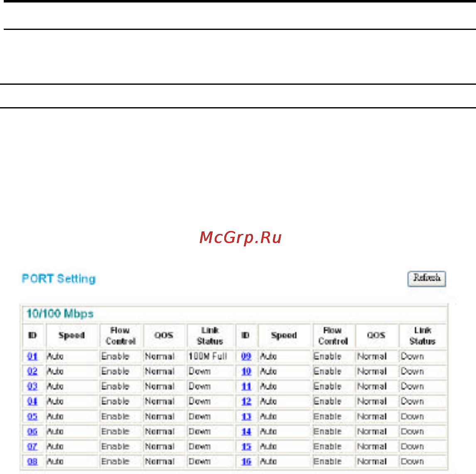Click the 'Enable' flow control for port 10
Viewport: 476px width, 474px height.
(328, 371)
